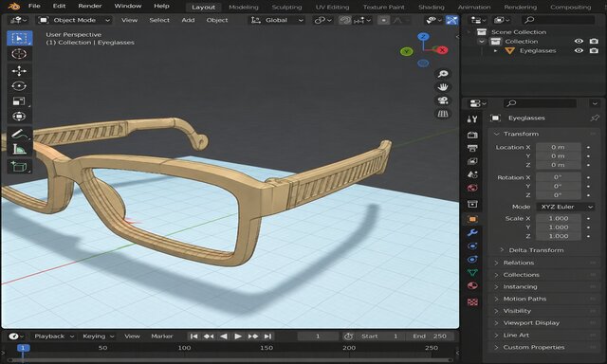Click the timeline playhead at frame 1
The image size is (607, 364).
[23, 348]
